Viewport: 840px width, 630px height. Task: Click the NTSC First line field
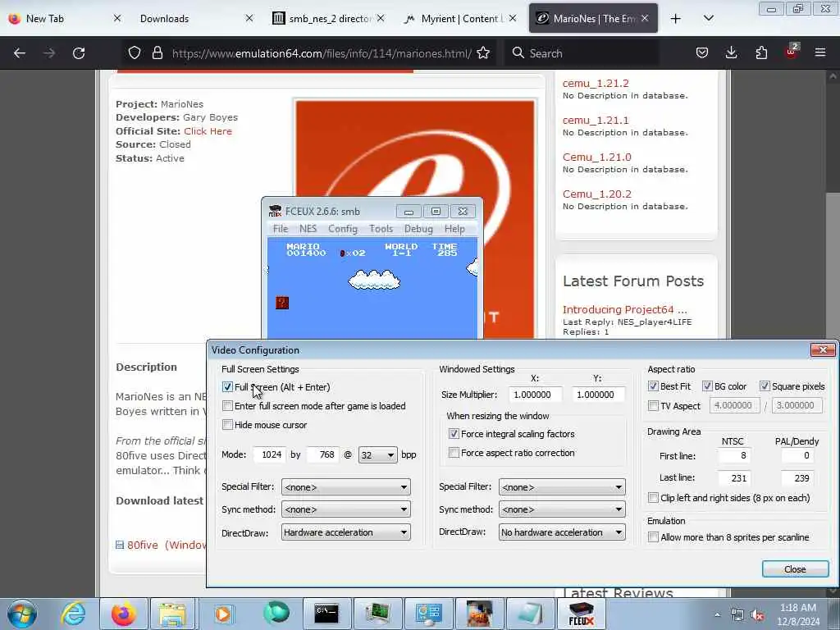pos(733,455)
